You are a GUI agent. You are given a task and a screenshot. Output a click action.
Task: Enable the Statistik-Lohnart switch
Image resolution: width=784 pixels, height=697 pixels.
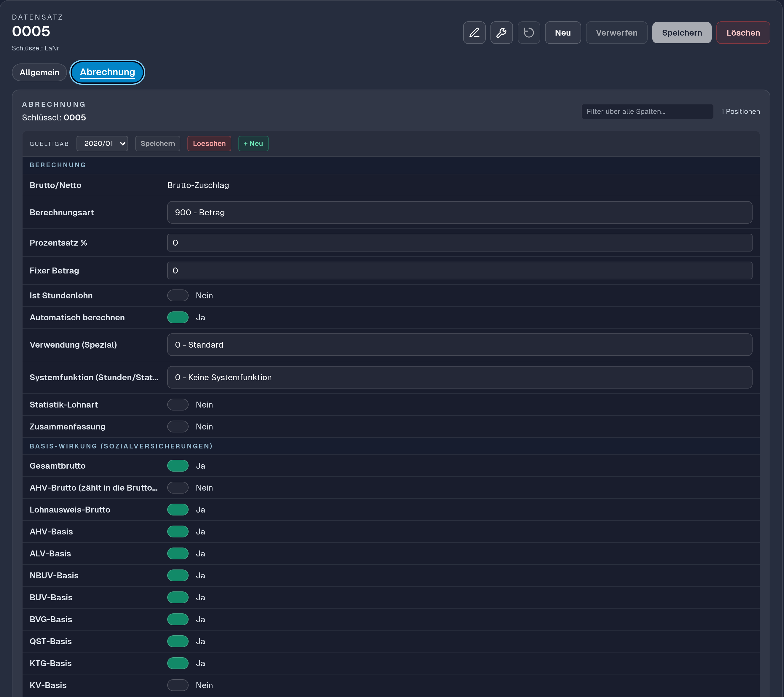pyautogui.click(x=178, y=405)
